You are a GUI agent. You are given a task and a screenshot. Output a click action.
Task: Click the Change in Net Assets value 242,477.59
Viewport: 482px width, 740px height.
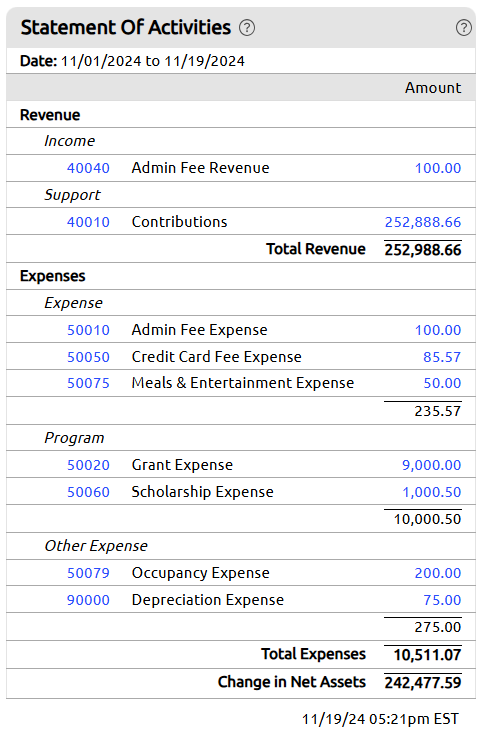coord(423,682)
